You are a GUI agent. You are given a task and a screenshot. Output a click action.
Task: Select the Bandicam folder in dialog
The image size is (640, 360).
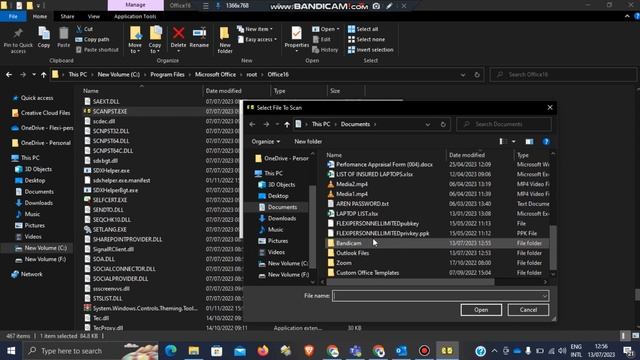(x=438, y=243)
